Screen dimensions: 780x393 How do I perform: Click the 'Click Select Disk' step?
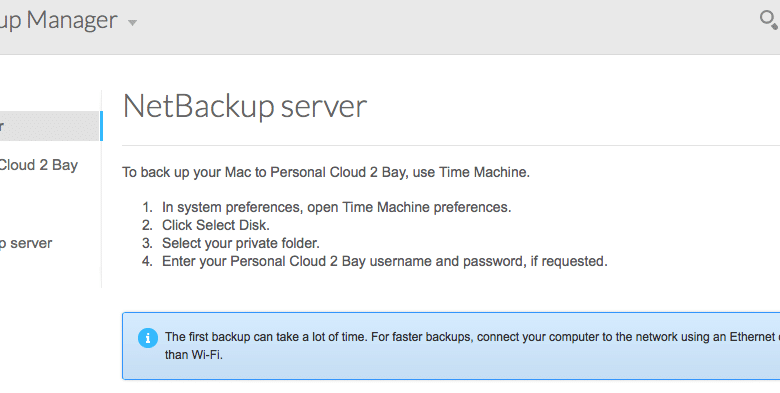point(215,225)
